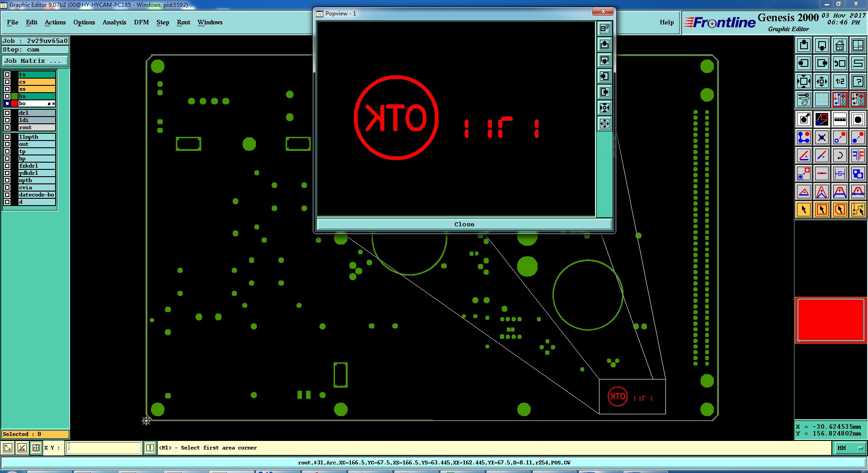Click the mirror F tool icon

pyautogui.click(x=858, y=155)
